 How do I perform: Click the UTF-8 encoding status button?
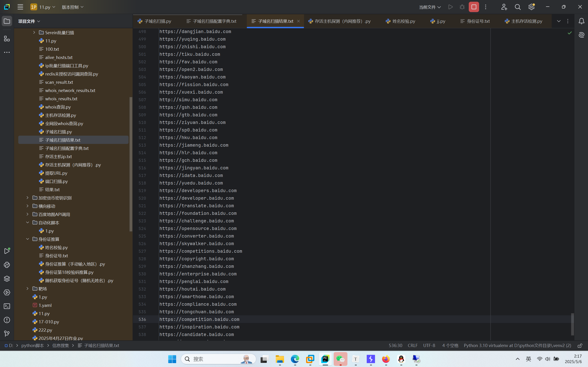pos(429,345)
